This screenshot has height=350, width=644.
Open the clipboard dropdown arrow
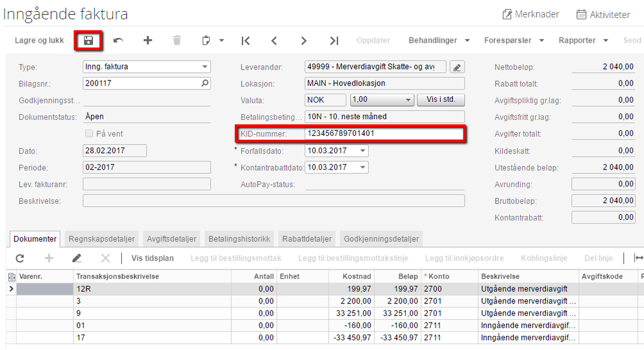click(x=221, y=41)
